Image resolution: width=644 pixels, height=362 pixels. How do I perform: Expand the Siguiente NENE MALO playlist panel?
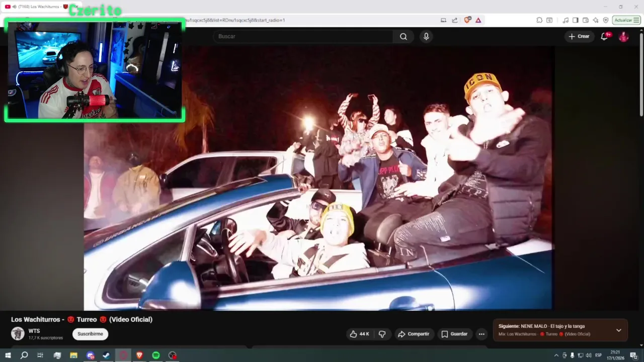[x=619, y=330]
